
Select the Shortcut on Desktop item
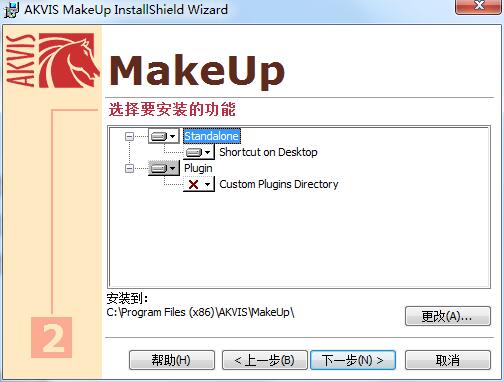tap(268, 152)
